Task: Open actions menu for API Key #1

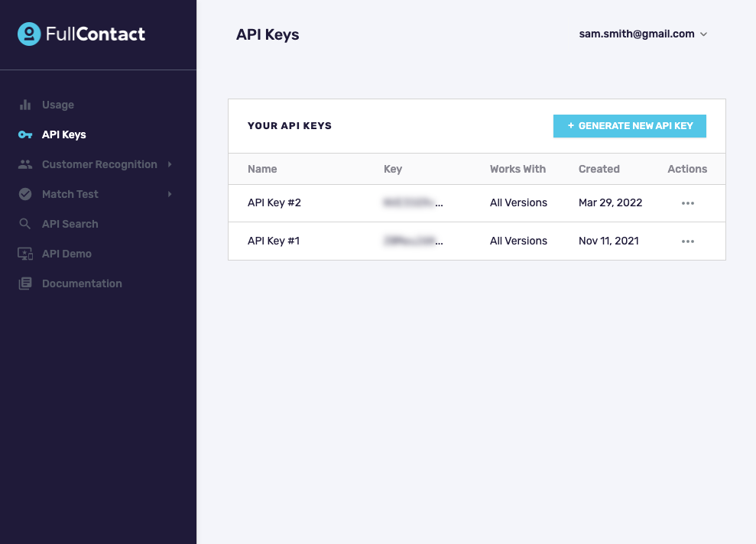Action: click(x=687, y=241)
